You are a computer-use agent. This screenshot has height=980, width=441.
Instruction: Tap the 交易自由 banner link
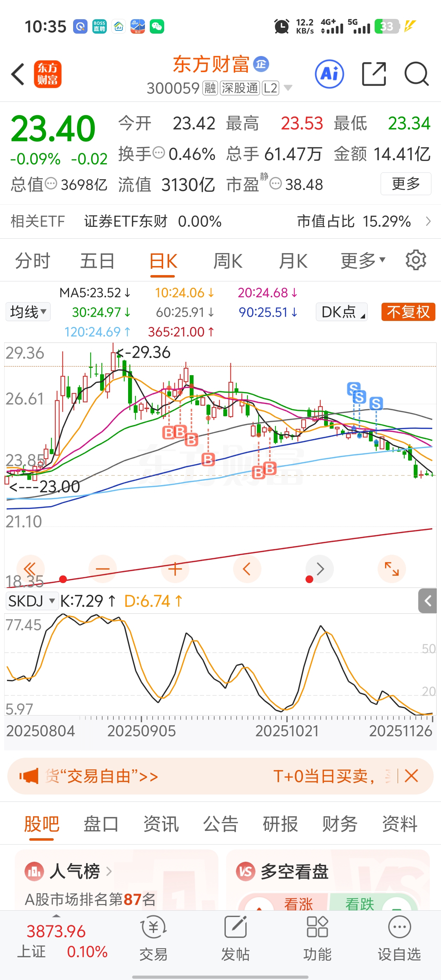tap(101, 776)
